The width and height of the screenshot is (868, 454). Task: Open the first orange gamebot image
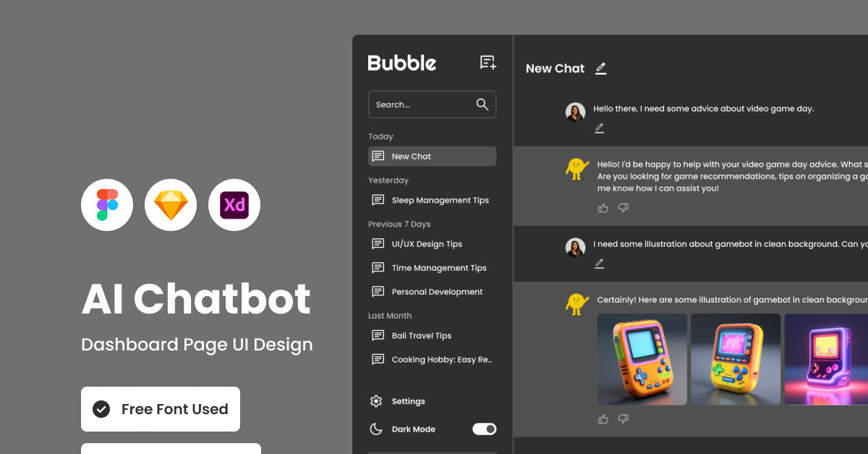pos(642,359)
